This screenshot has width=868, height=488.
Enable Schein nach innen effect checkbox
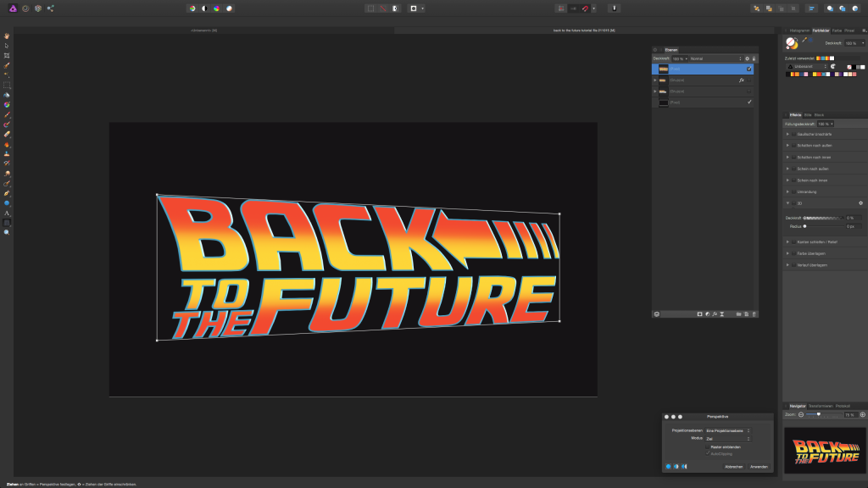(x=793, y=180)
